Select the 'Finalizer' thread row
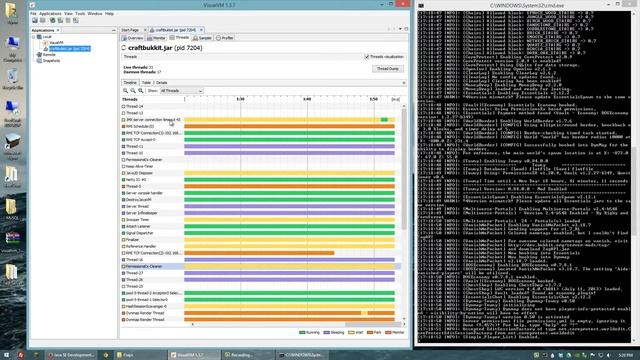The height and width of the screenshot is (360, 640). [261, 240]
